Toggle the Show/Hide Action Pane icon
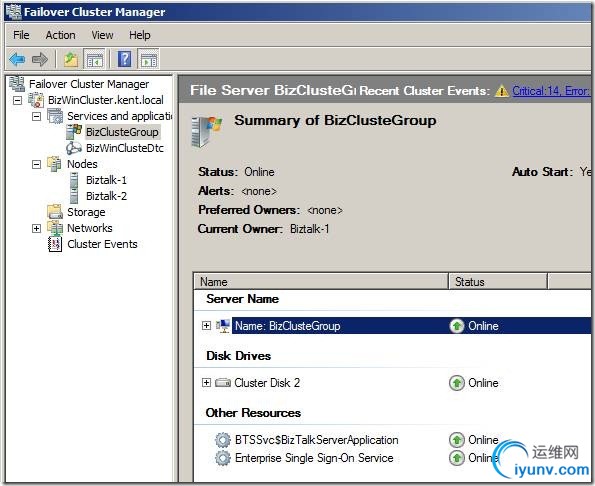This screenshot has width=595, height=486. 149,59
